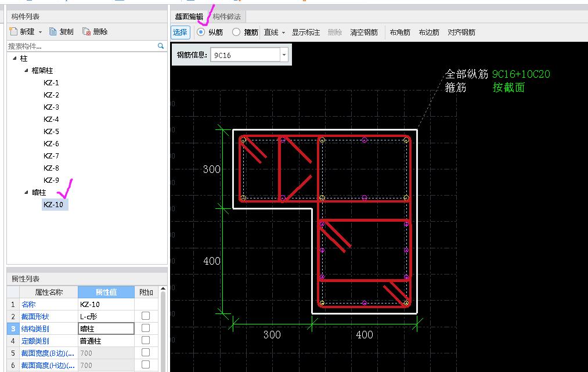Click the 定额类别 value 普通柱
The height and width of the screenshot is (372, 588).
[106, 341]
